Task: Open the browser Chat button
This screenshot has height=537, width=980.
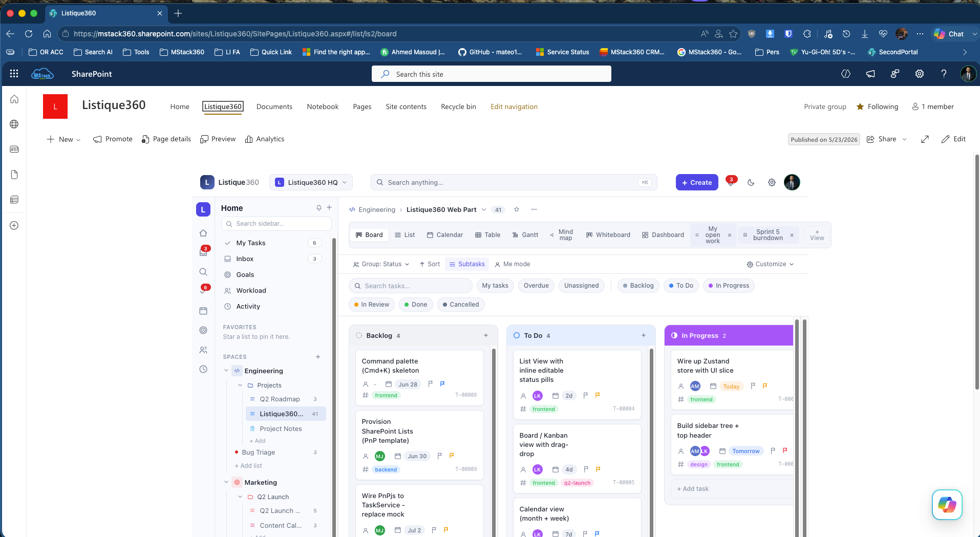Action: coord(949,34)
